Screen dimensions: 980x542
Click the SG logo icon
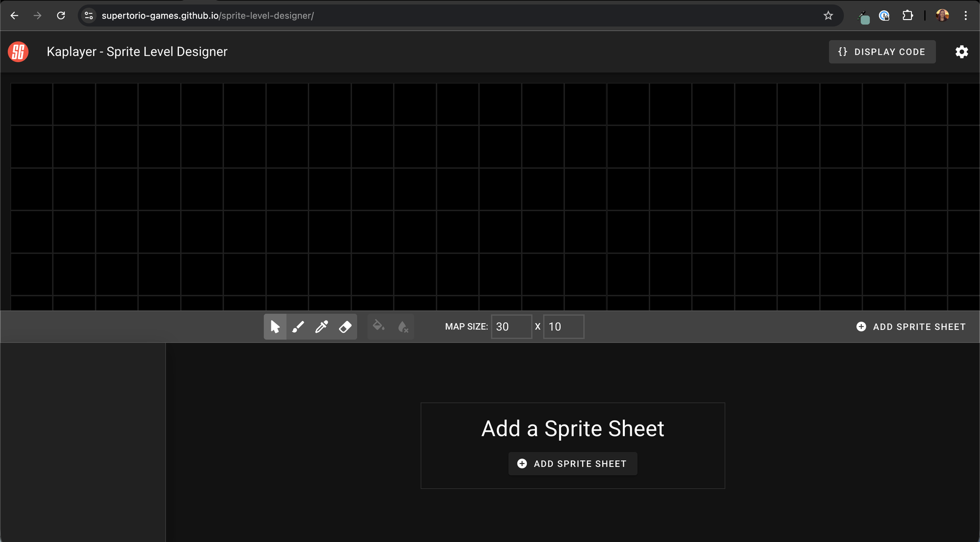(x=18, y=51)
